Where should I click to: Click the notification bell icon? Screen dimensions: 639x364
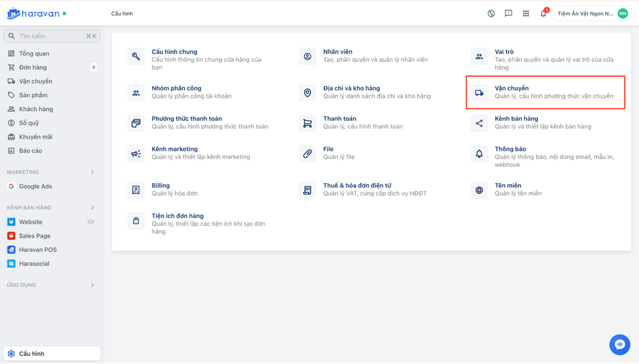pyautogui.click(x=543, y=14)
